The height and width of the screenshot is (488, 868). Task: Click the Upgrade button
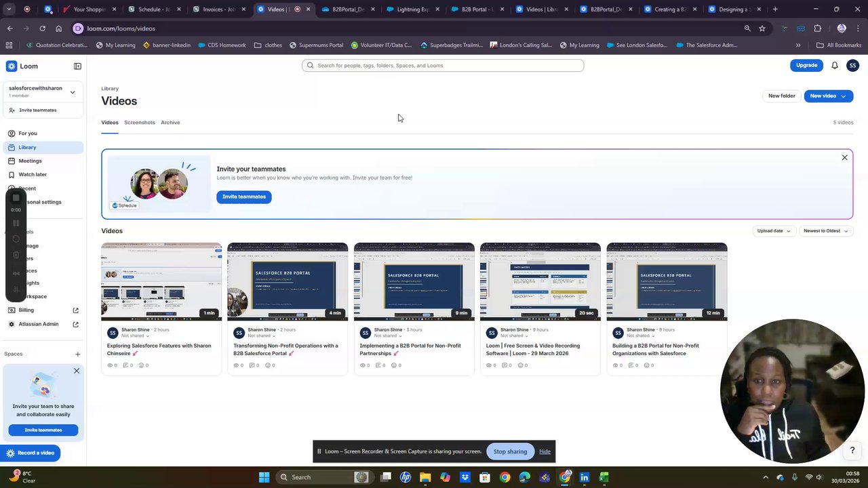(x=806, y=65)
